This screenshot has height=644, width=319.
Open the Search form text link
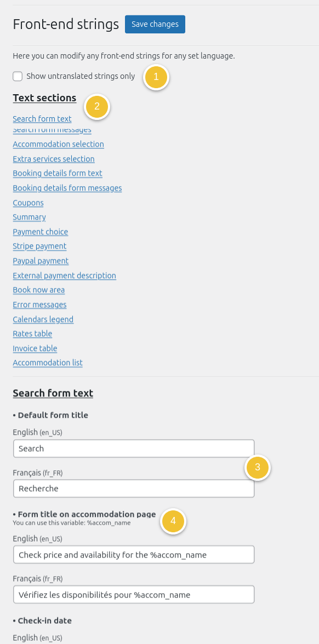(42, 119)
